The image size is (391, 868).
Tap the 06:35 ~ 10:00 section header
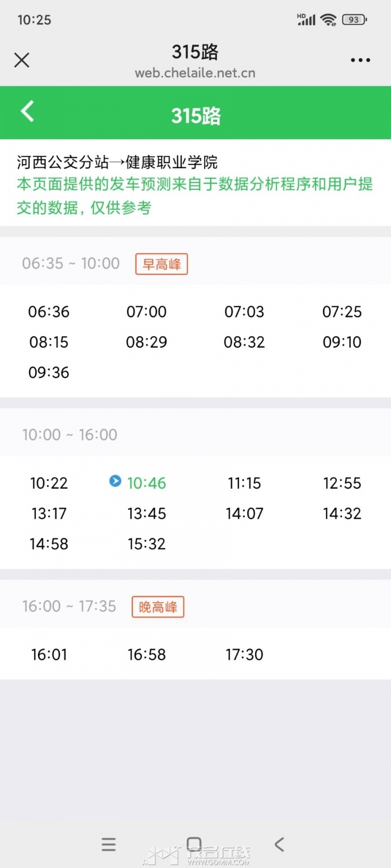click(x=71, y=264)
